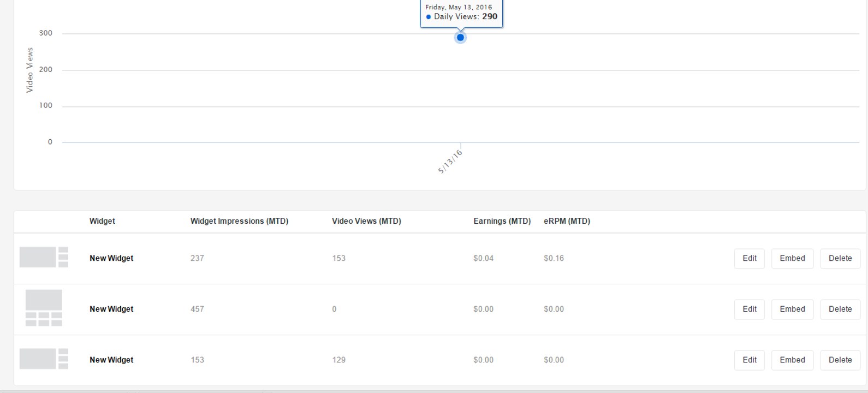Click grid layout thumbnail of 457-impressions widget
Viewport: 868px width, 393px height.
click(44, 308)
